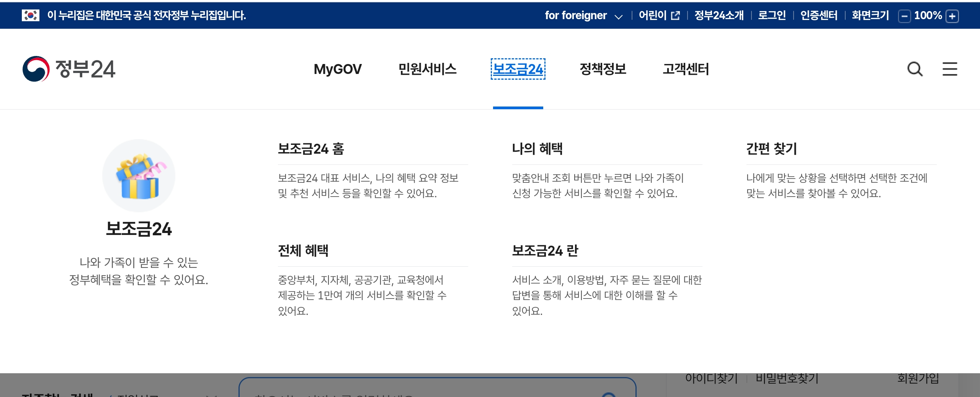Click the 회원가입 link

coord(918,379)
